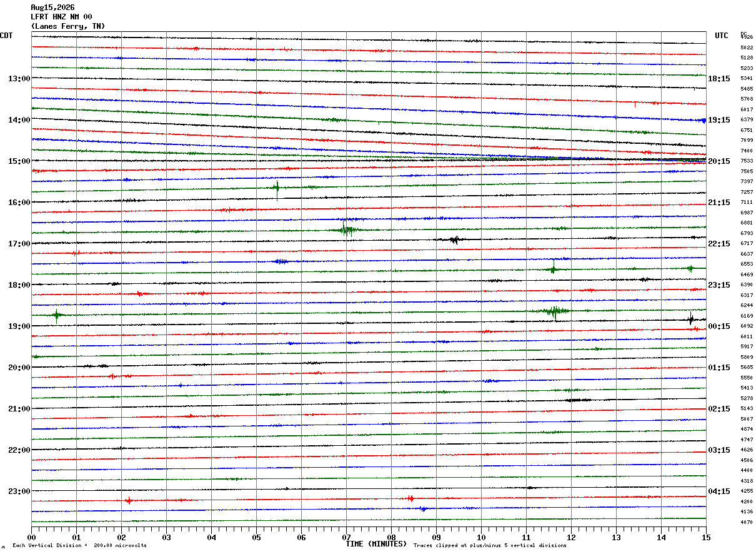Screen dimensions: 756x554
Task: Click DC offset value 6881
Action: (x=747, y=223)
